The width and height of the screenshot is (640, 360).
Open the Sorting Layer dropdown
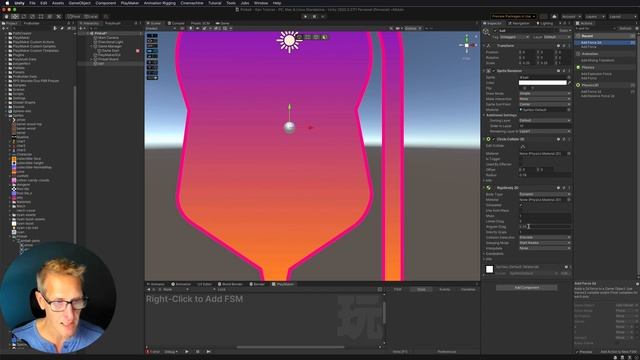pos(544,120)
